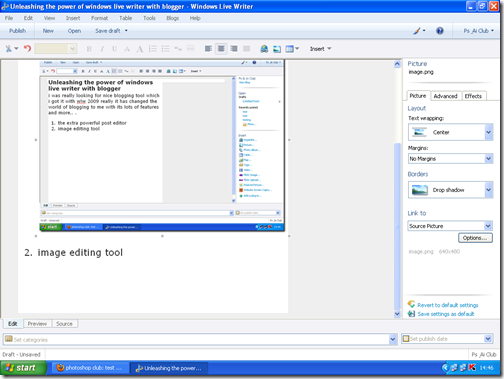Click the Options... button
504x379 pixels.
point(475,238)
